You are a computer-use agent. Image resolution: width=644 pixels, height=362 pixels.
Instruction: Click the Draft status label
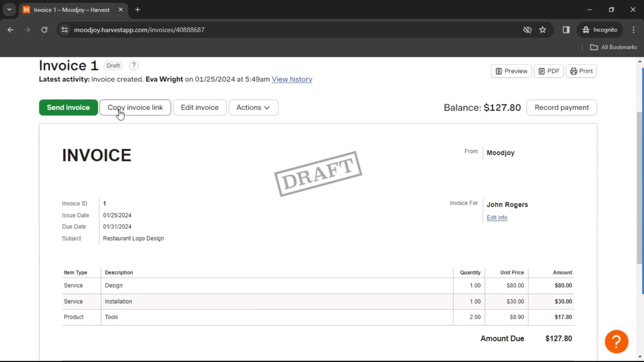113,65
